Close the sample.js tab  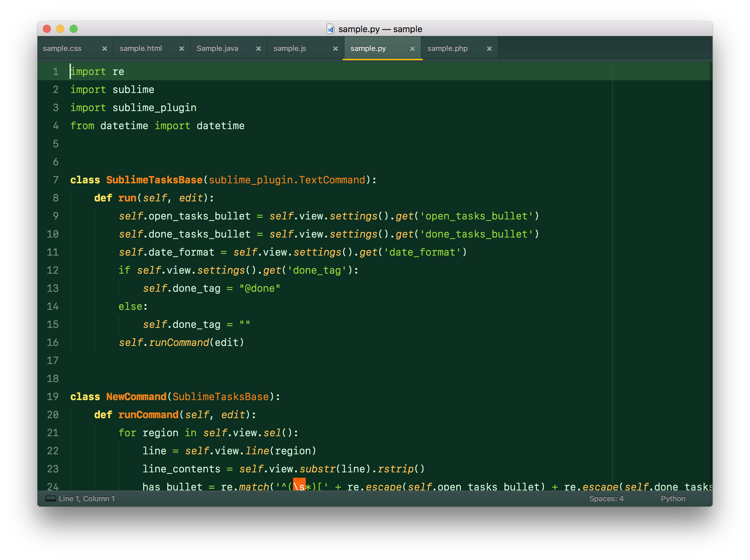pos(336,49)
